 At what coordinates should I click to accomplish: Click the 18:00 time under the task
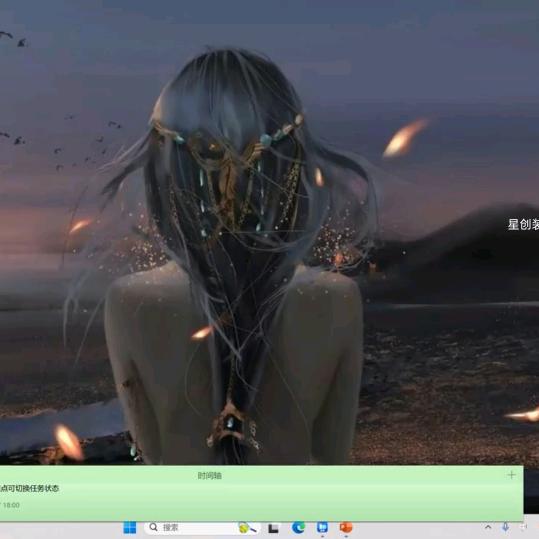(11, 505)
